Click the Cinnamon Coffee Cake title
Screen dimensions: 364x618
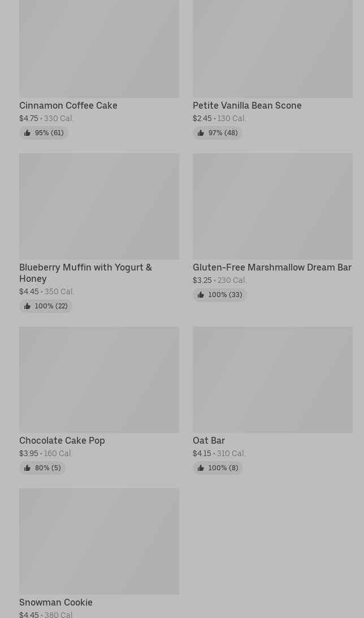point(68,105)
